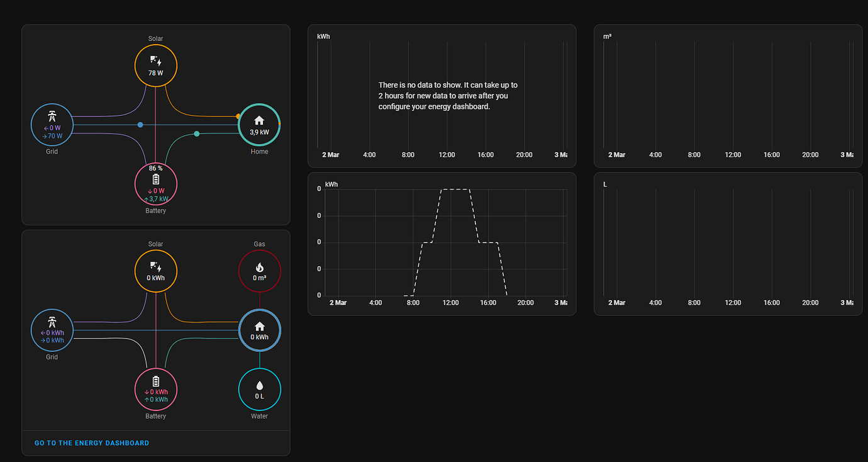
Task: Click the Solar label above the 78 W node
Action: [155, 38]
